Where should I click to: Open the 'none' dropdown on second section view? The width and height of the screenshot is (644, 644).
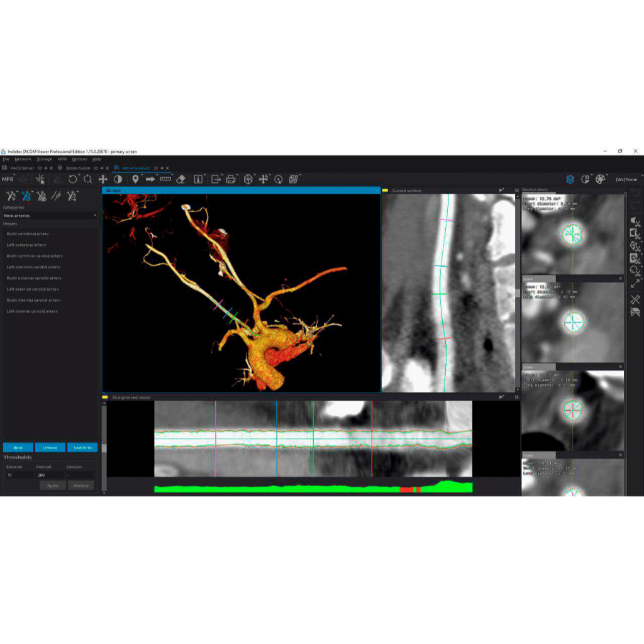(538, 279)
